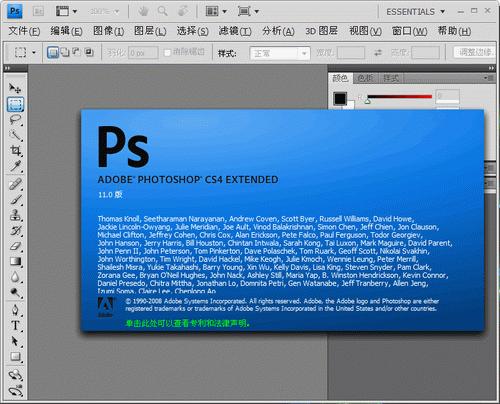Open the tool preset picker arrow
Image resolution: width=500 pixels, height=404 pixels.
point(34,52)
